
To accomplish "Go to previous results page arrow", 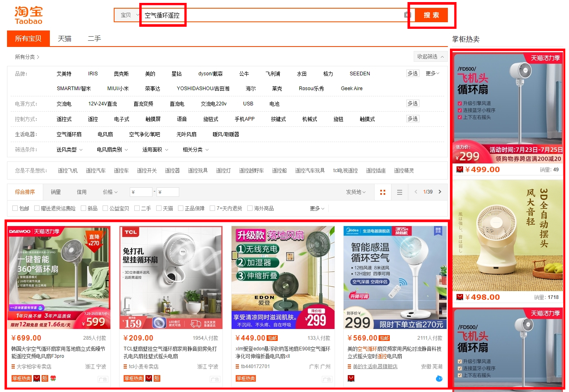I will point(416,192).
